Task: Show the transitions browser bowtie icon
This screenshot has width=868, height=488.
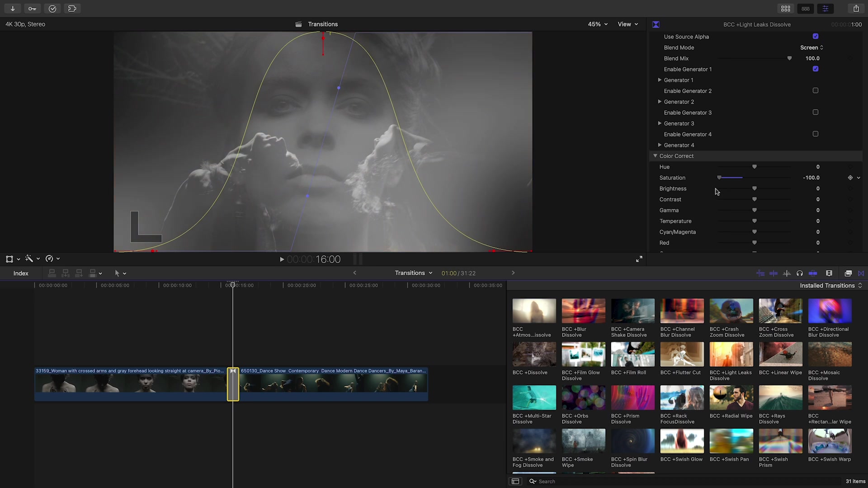Action: click(861, 273)
